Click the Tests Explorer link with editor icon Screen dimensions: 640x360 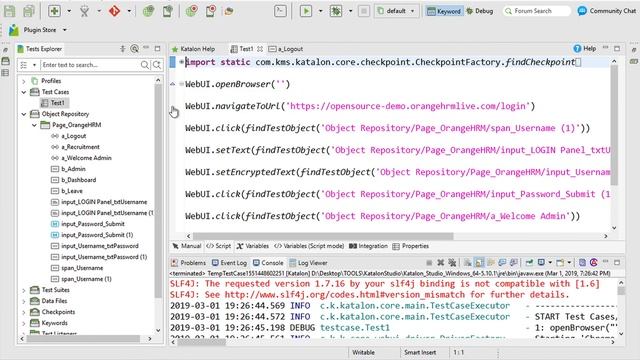[134, 49]
